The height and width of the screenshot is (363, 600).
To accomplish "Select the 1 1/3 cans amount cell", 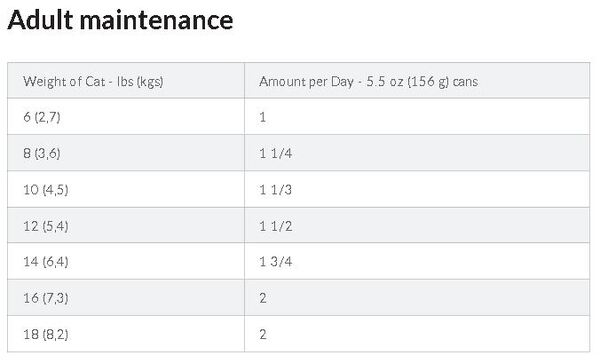I will pos(417,189).
